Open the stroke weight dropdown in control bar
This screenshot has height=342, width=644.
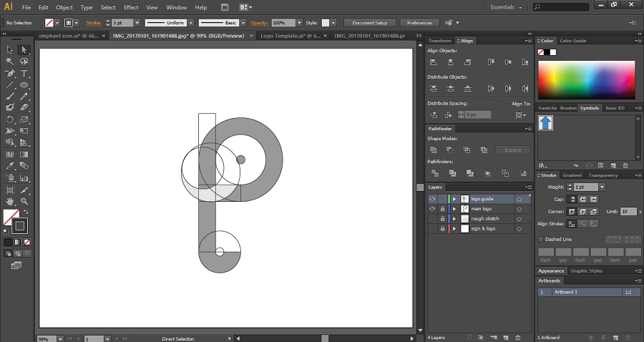tap(137, 23)
